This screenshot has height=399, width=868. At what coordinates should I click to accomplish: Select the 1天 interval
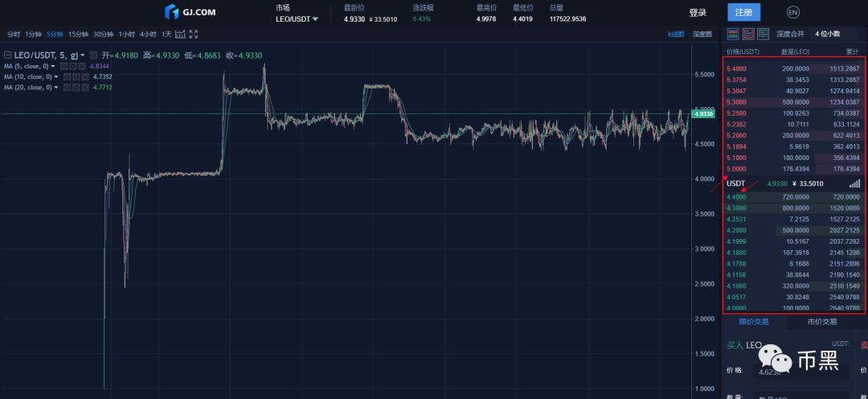[x=166, y=35]
